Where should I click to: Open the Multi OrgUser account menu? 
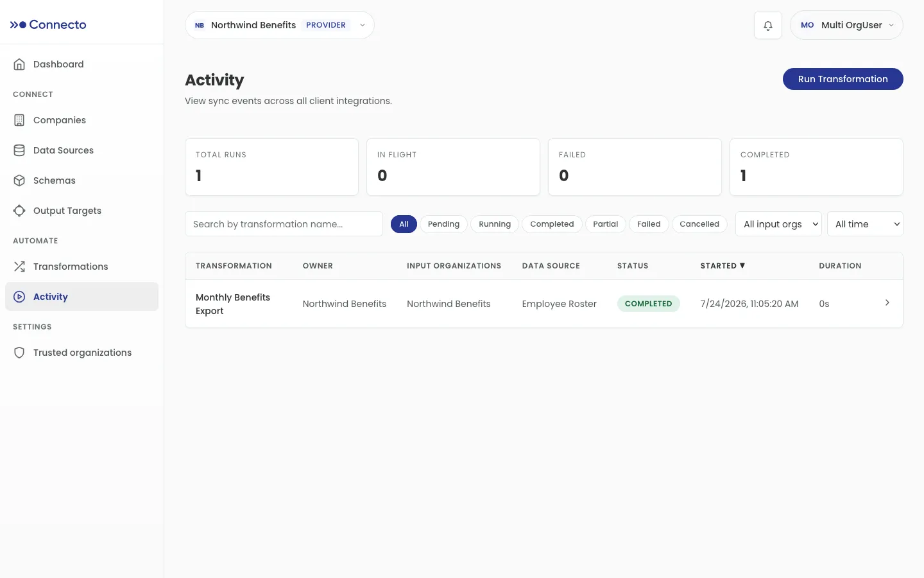pyautogui.click(x=846, y=25)
